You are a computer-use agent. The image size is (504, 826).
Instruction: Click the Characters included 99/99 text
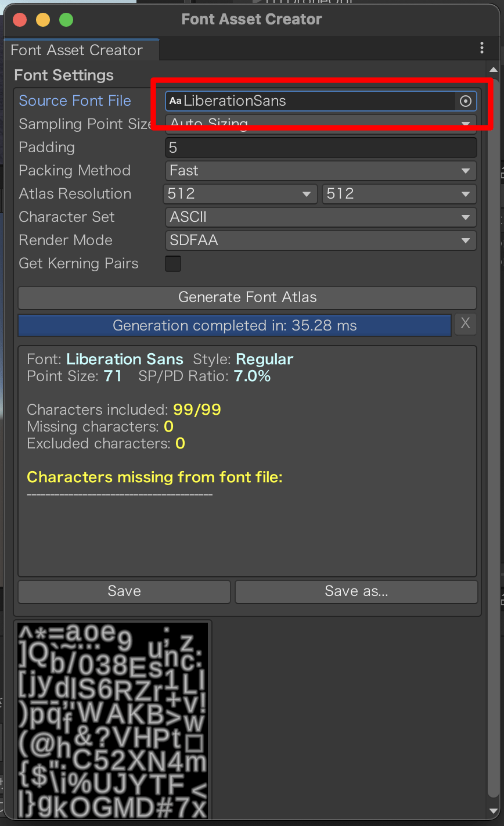pyautogui.click(x=124, y=410)
